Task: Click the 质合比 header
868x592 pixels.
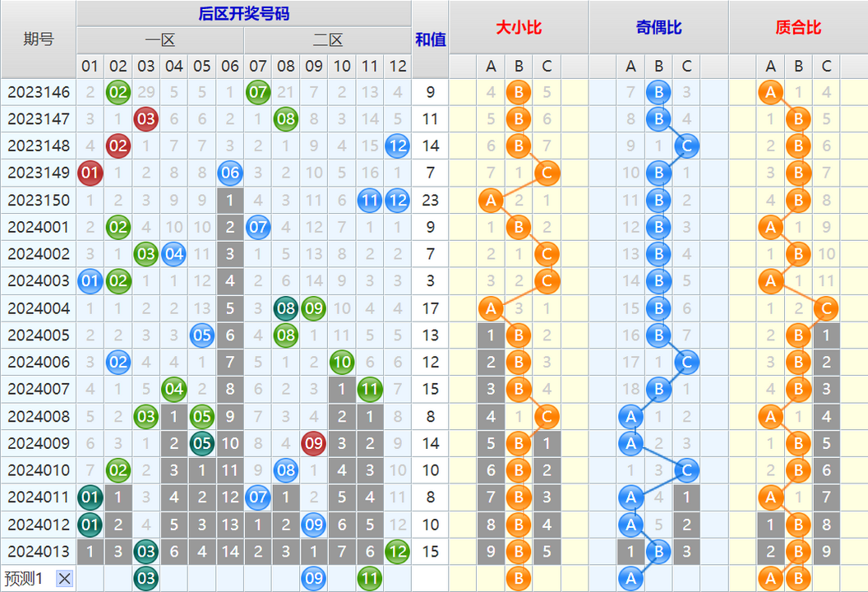Action: pos(798,27)
